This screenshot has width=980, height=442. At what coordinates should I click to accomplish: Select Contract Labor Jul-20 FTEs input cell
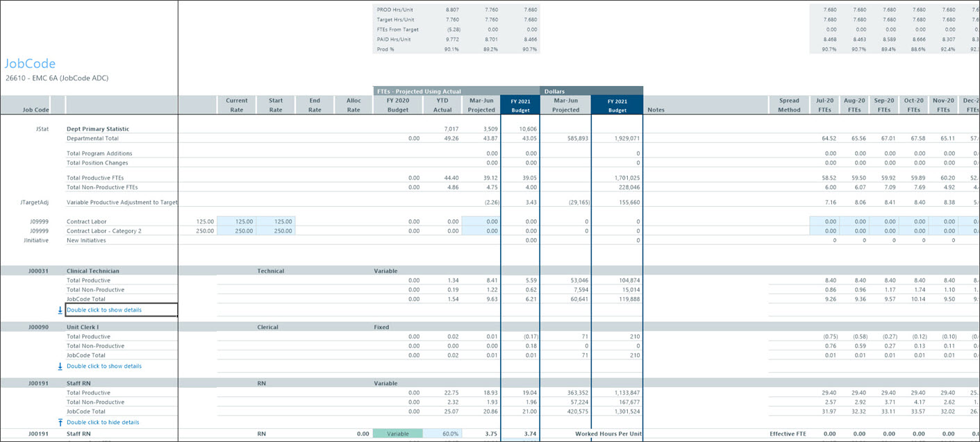824,221
